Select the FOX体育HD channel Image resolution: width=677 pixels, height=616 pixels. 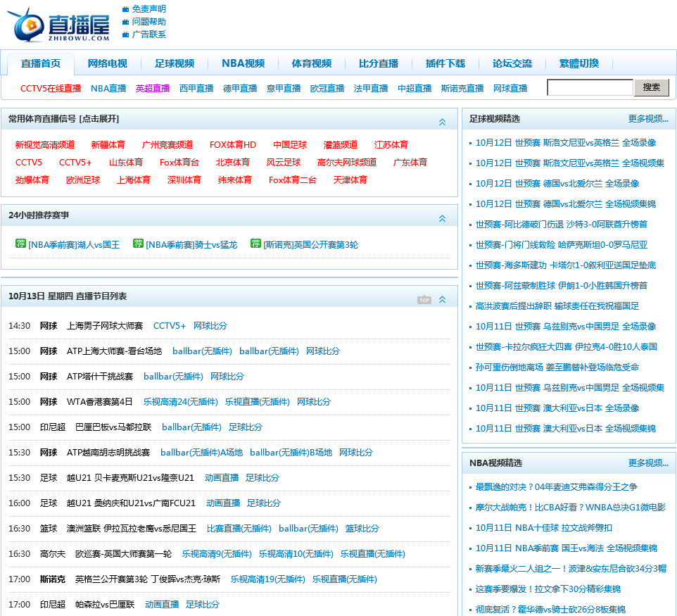tap(233, 145)
